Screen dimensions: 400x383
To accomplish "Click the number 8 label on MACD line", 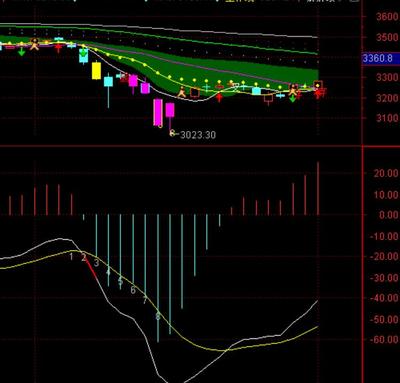I will pyautogui.click(x=158, y=316).
